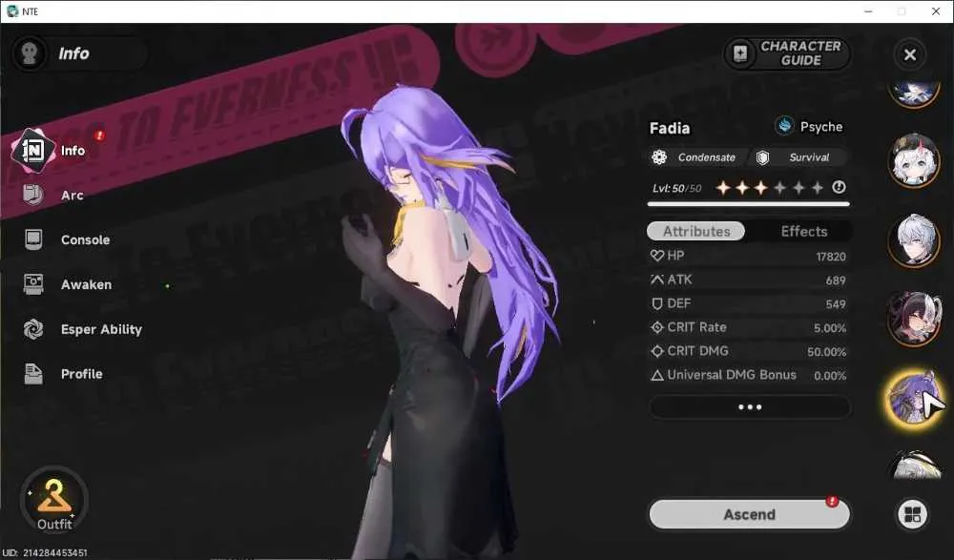Click the Esper Ability swirl icon

coord(33,329)
